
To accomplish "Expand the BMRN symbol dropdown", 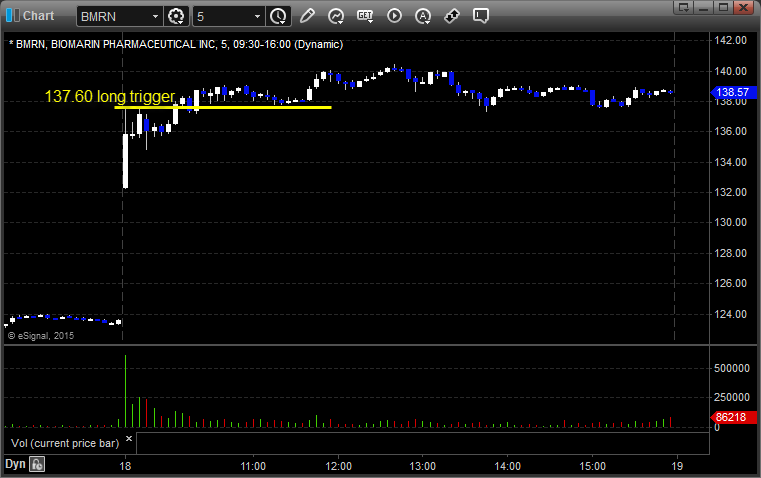I will coord(155,16).
